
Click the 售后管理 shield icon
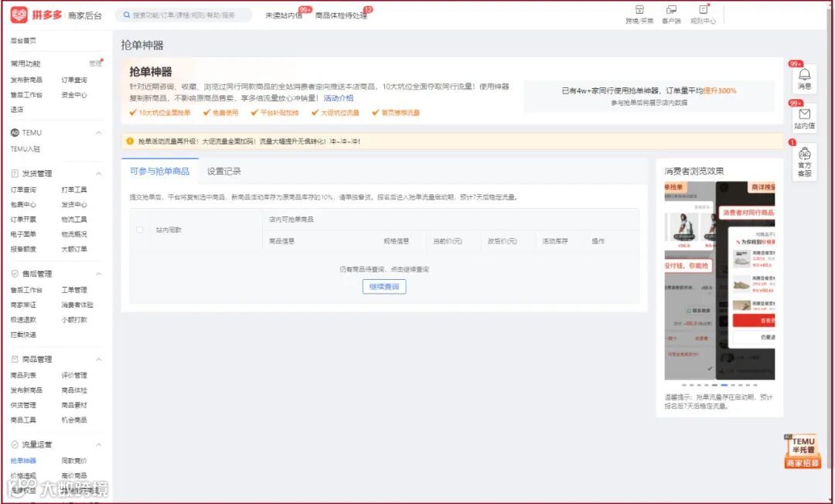point(15,274)
